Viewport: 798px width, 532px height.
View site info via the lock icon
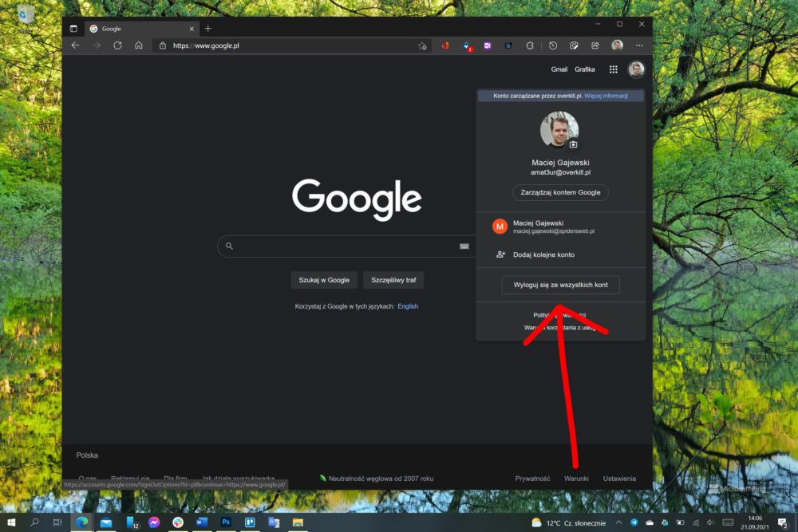pos(162,45)
